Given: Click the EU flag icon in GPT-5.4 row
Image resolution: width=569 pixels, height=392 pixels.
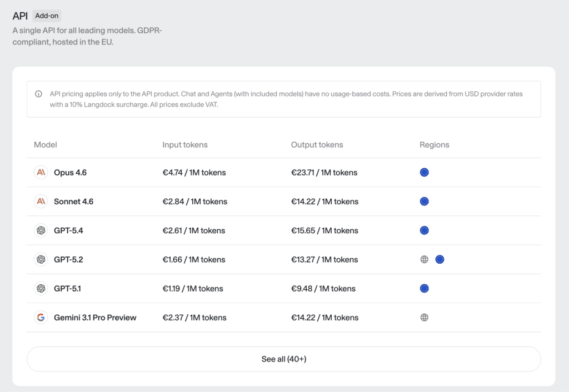Looking at the screenshot, I should [424, 230].
